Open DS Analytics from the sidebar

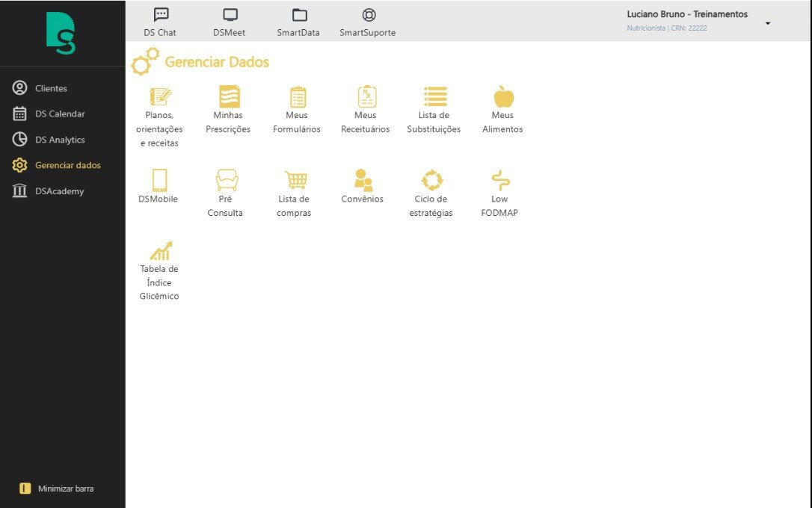[49, 140]
